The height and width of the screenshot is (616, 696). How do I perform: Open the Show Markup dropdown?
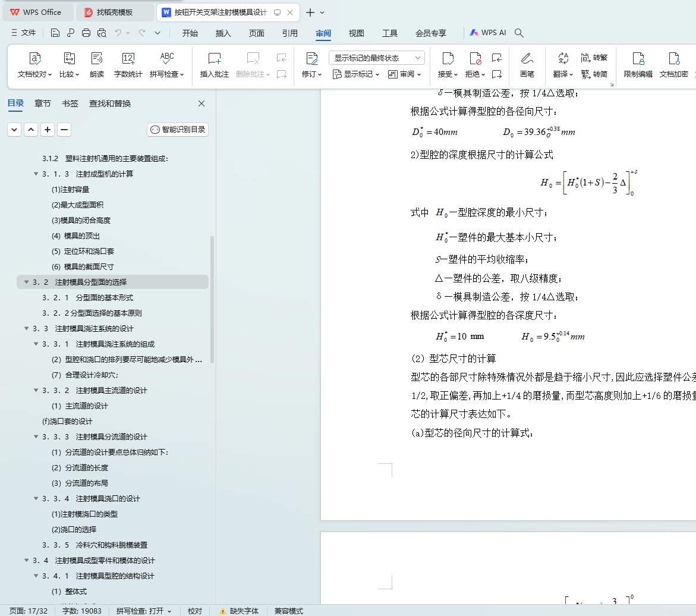click(x=356, y=74)
